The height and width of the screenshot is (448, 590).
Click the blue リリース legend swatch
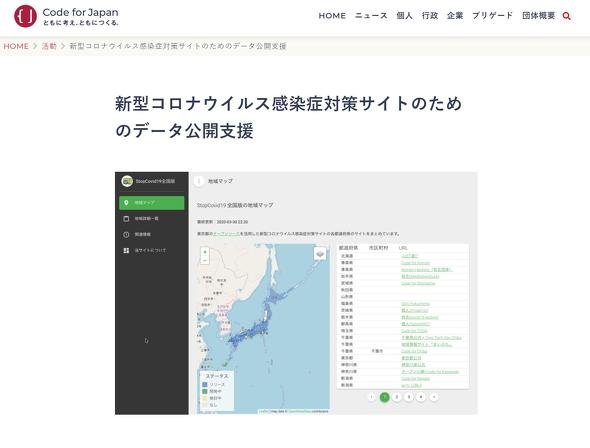[x=205, y=384]
